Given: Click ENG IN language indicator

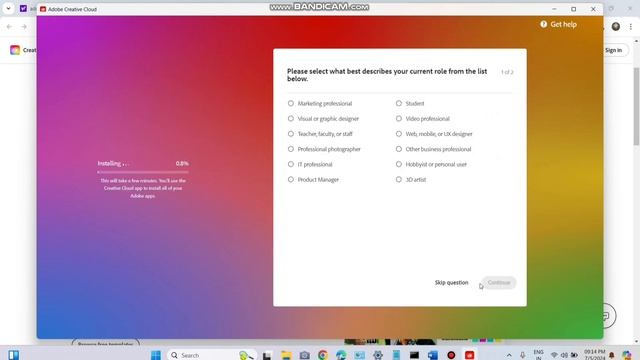Looking at the screenshot, I should coord(538,354).
